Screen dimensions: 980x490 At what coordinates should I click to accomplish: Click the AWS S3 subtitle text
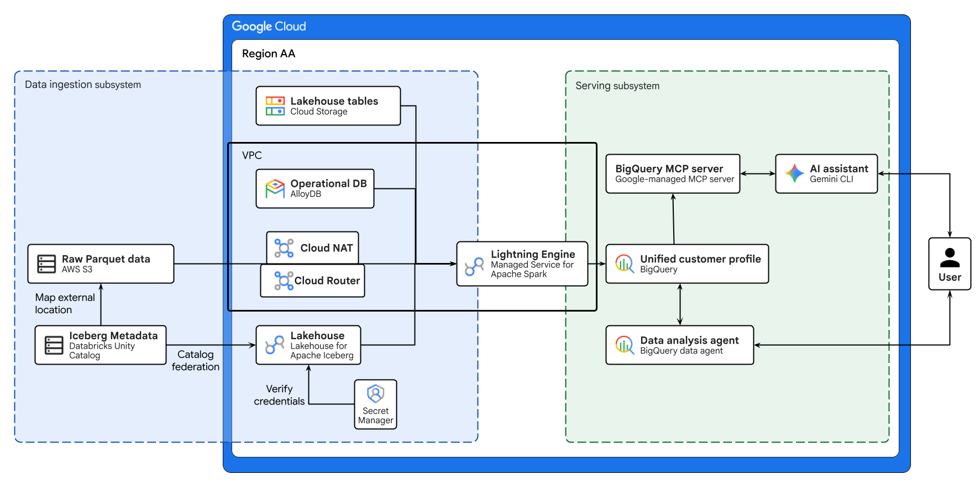[x=77, y=270]
